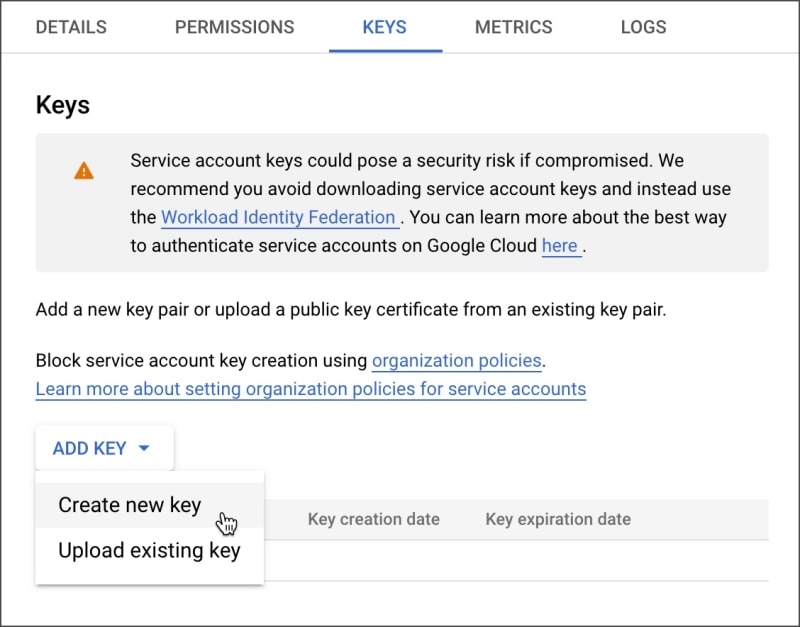
Task: Go to the METRICS tab
Action: [x=513, y=27]
